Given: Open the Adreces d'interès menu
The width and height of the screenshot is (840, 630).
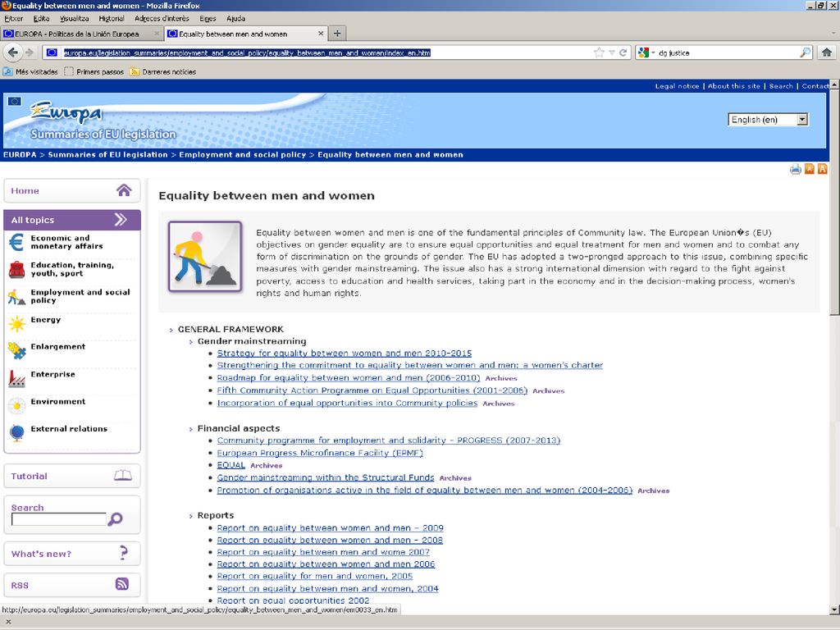Looking at the screenshot, I should click(x=162, y=18).
